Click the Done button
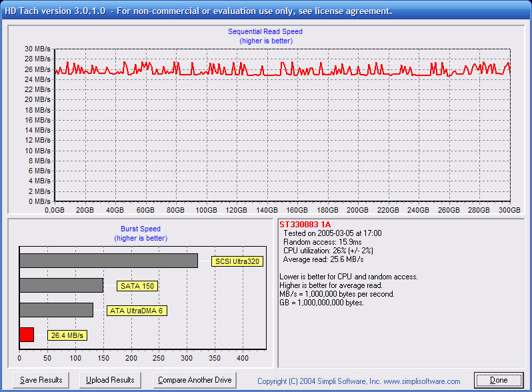Screen dimensions: 532x392 point(499,380)
